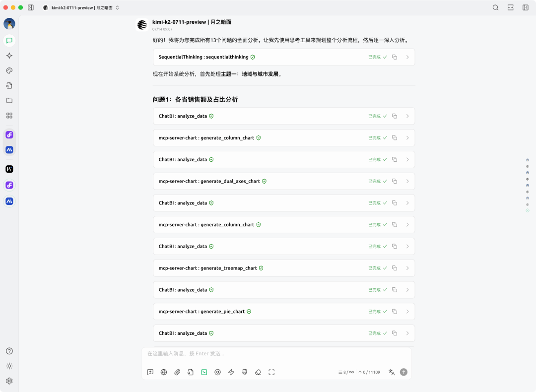Select the @ mention icon in the input toolbar

(217, 372)
